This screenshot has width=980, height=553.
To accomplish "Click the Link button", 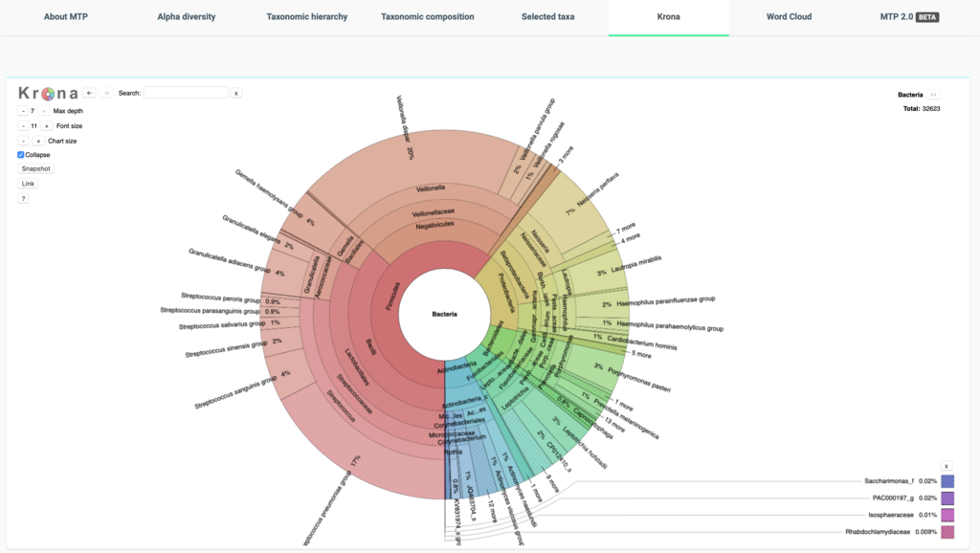I will [28, 184].
